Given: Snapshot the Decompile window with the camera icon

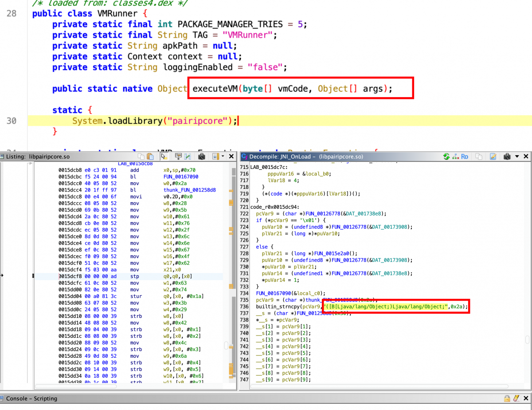Looking at the screenshot, I should (508, 156).
